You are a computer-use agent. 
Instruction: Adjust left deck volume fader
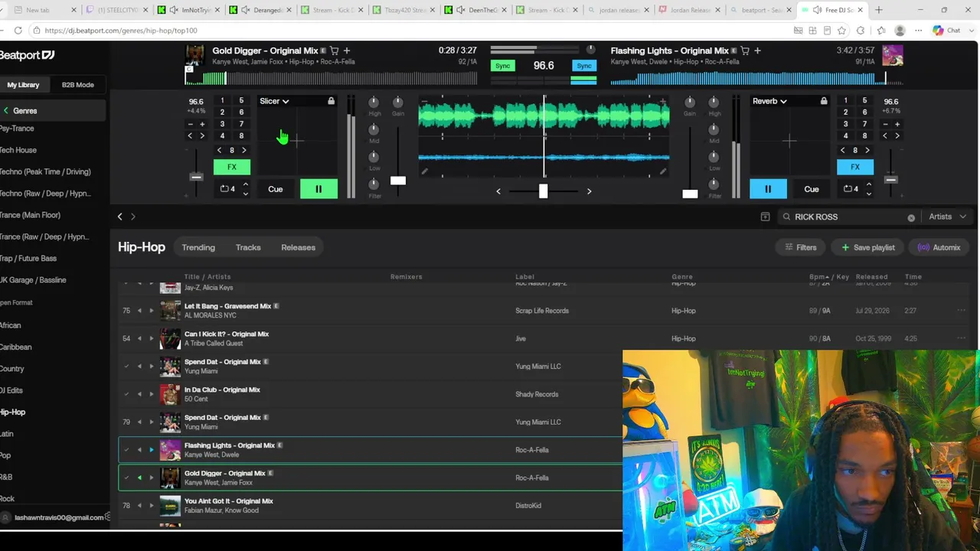(398, 181)
